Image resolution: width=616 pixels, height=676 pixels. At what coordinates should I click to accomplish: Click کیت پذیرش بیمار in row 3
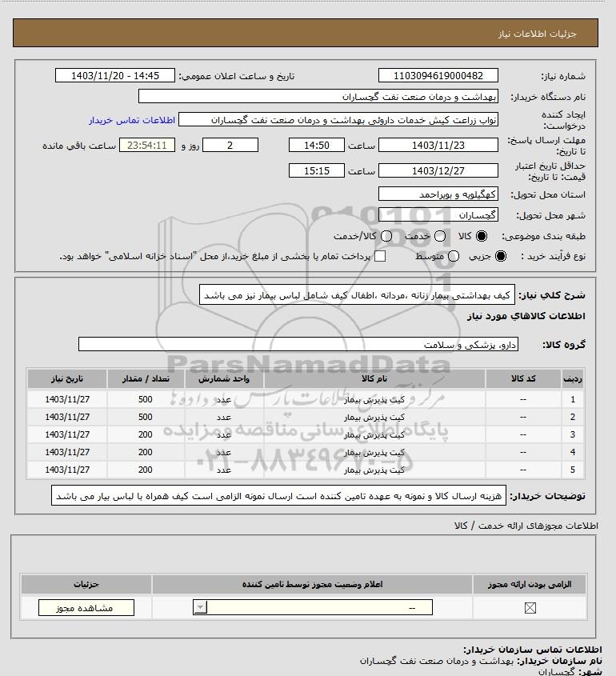tap(374, 435)
